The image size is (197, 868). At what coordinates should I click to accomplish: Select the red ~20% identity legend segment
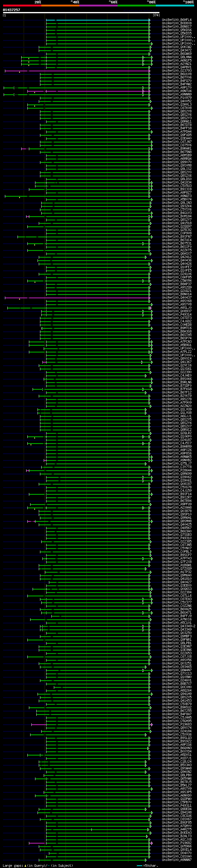(x=22, y=6)
